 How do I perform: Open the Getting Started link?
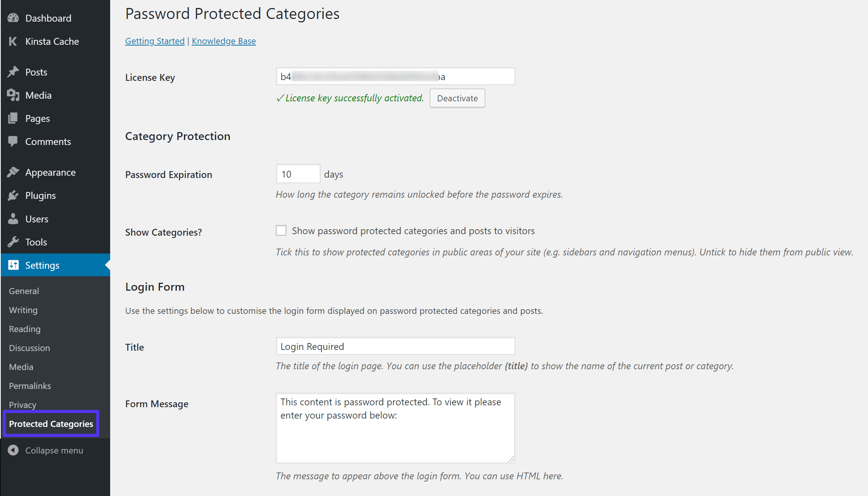pyautogui.click(x=154, y=40)
